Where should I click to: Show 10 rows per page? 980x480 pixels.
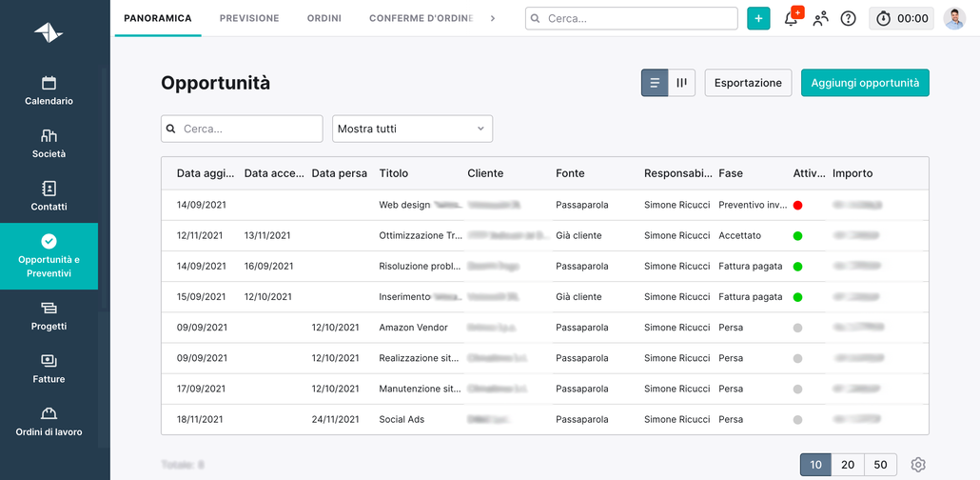(815, 465)
